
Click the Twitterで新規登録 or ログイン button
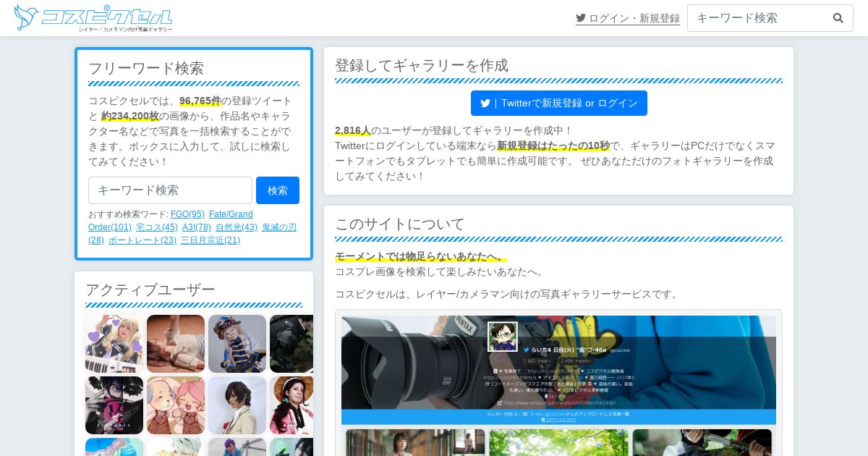tap(559, 103)
